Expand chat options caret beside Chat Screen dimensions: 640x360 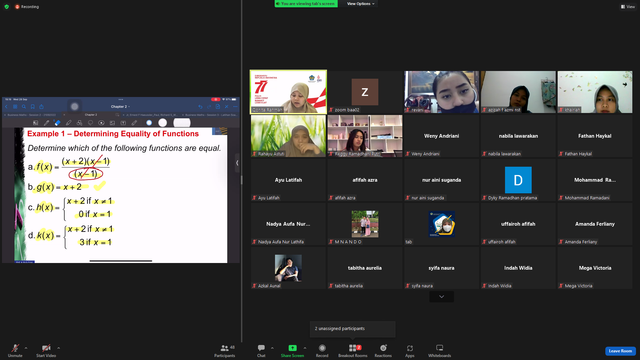272,348
